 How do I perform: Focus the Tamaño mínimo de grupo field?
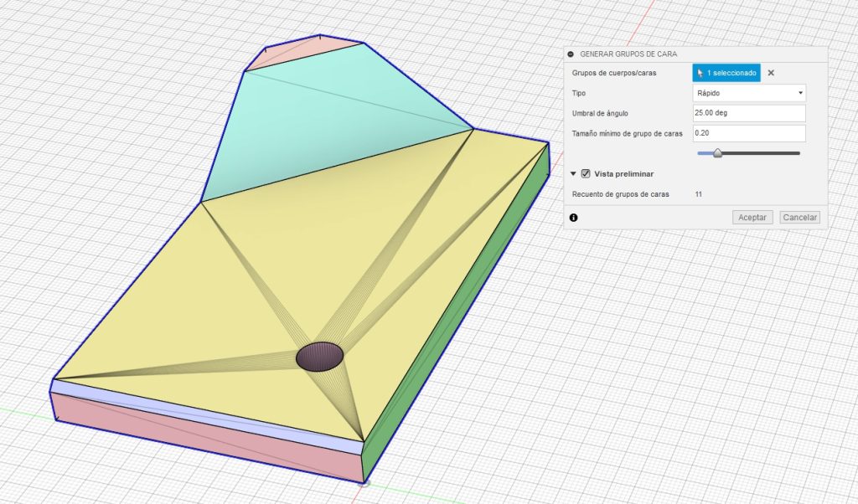click(749, 133)
